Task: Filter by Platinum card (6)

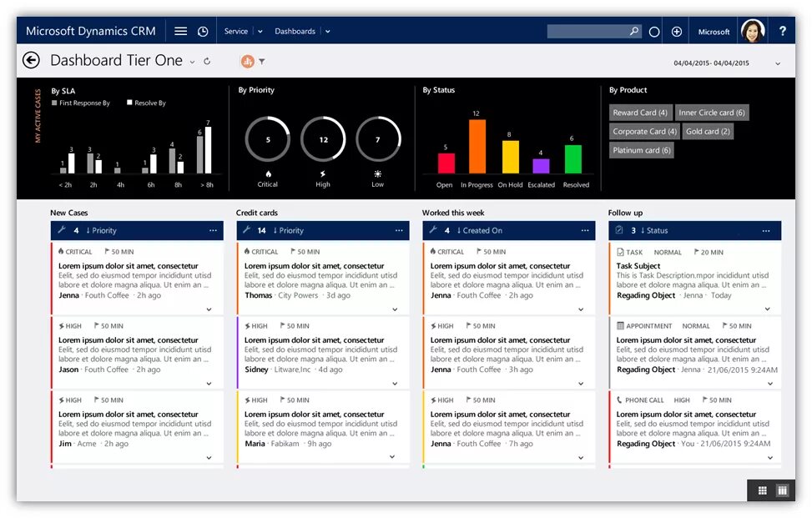Action: point(641,150)
